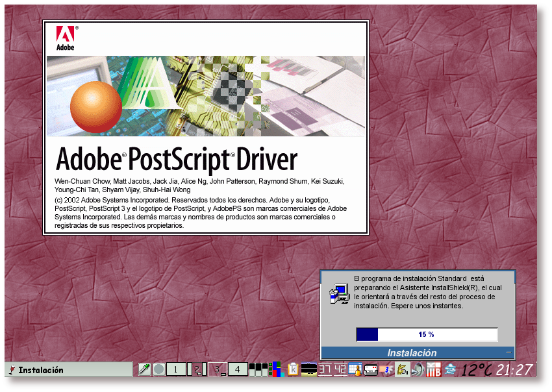The height and width of the screenshot is (392, 552).
Task: Open the weather cloud icon
Action: [450, 369]
